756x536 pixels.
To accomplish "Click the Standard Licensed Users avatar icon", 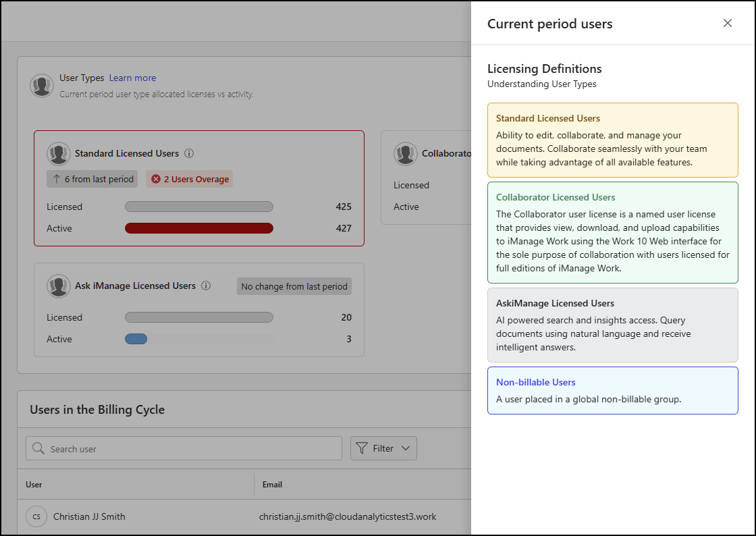I will coord(58,153).
